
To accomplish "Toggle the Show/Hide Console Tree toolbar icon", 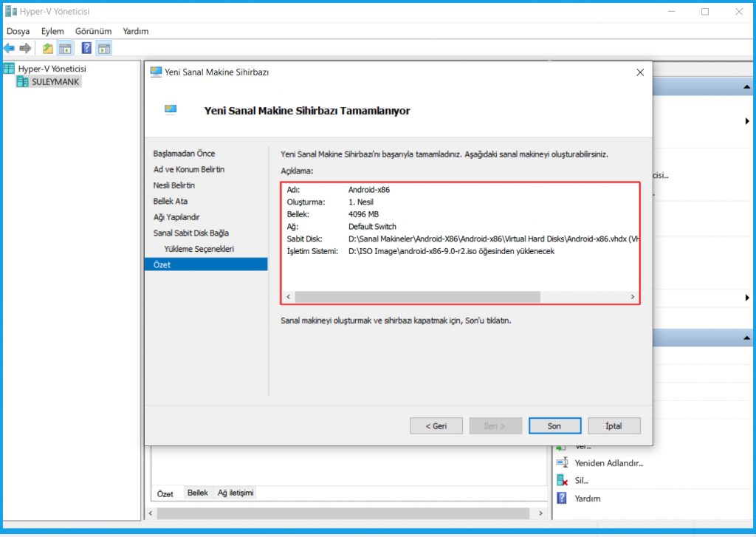I will (65, 48).
